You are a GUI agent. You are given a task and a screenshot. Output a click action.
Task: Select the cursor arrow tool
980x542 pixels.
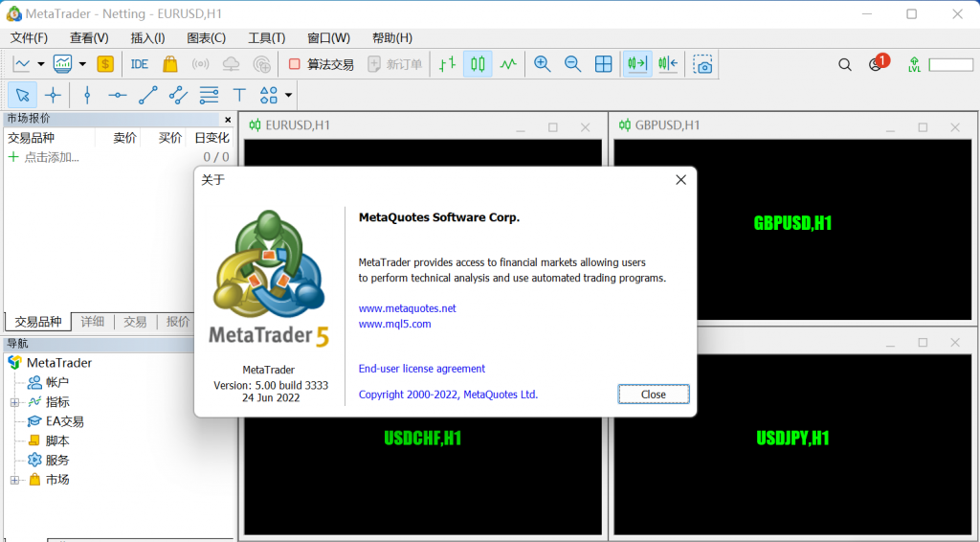23,95
